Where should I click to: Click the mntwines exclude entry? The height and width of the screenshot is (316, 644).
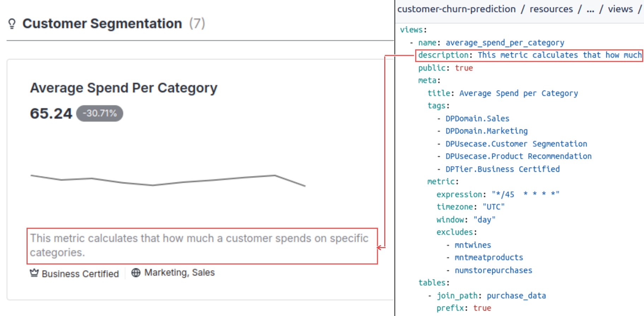click(x=473, y=245)
